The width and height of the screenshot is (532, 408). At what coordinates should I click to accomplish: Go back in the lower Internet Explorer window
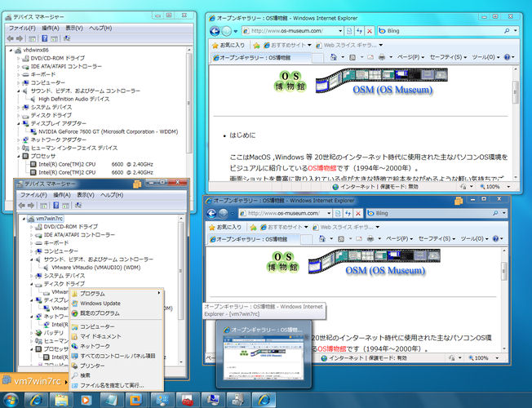(x=211, y=213)
